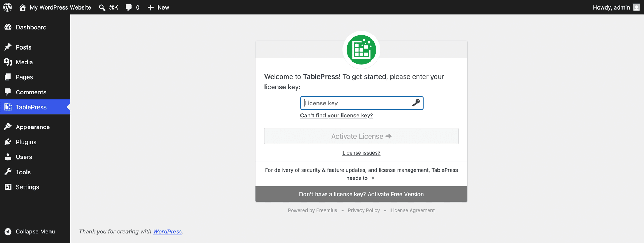Open the Dashboard menu item
The width and height of the screenshot is (644, 243).
pos(31,27)
